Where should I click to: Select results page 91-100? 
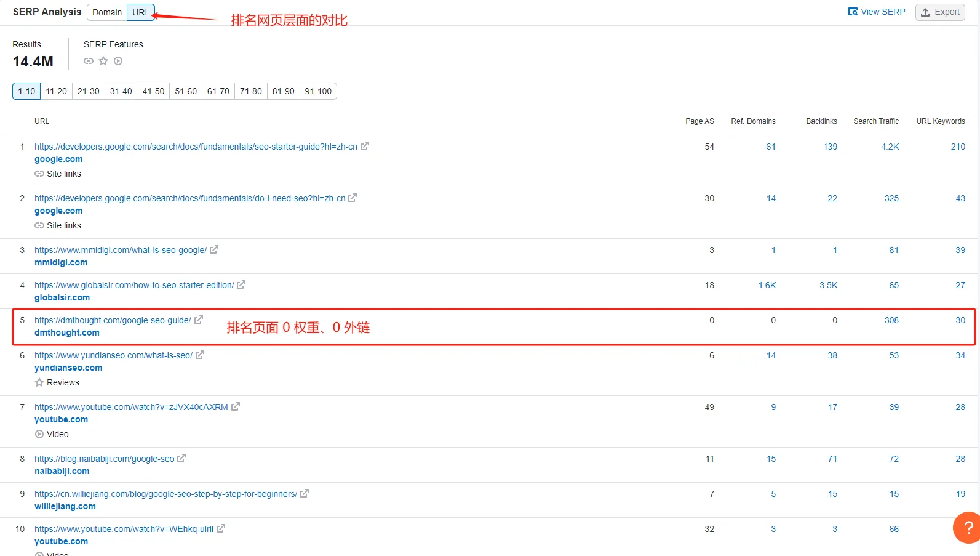point(318,91)
